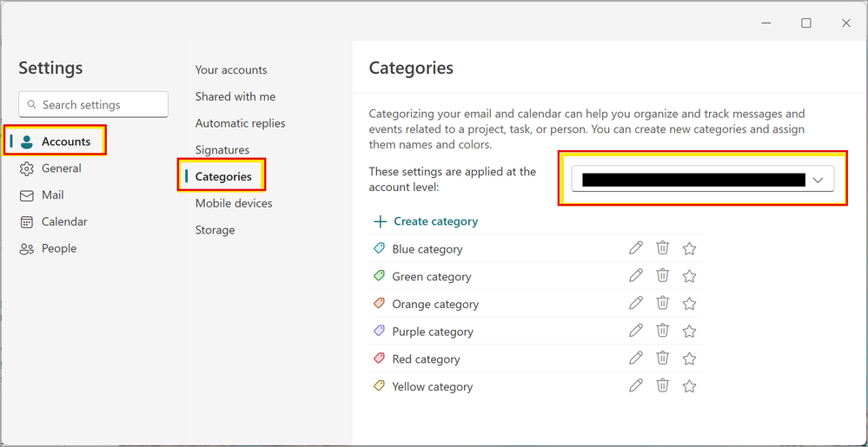Click trash icon next to Purple category
Image resolution: width=868 pixels, height=447 pixels.
(662, 331)
